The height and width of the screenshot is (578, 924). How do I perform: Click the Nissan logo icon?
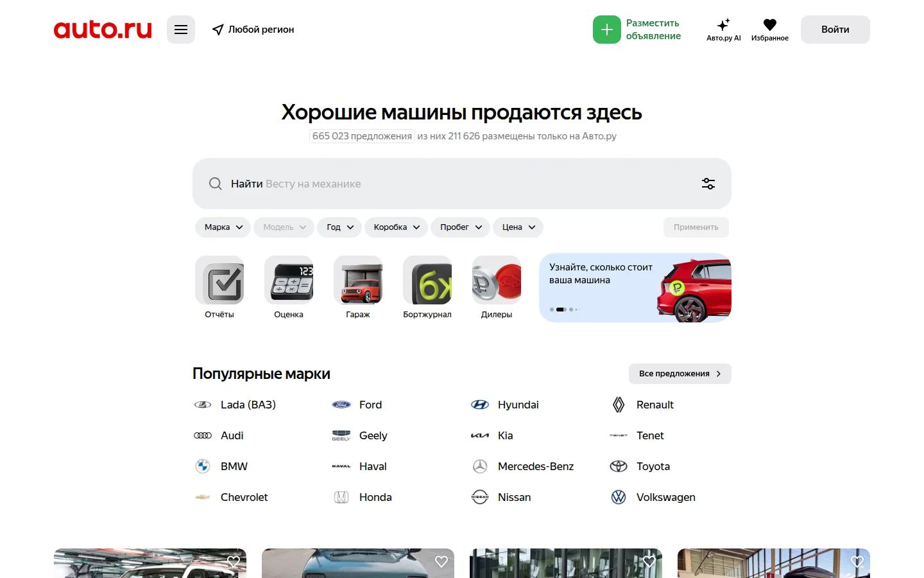coord(480,497)
